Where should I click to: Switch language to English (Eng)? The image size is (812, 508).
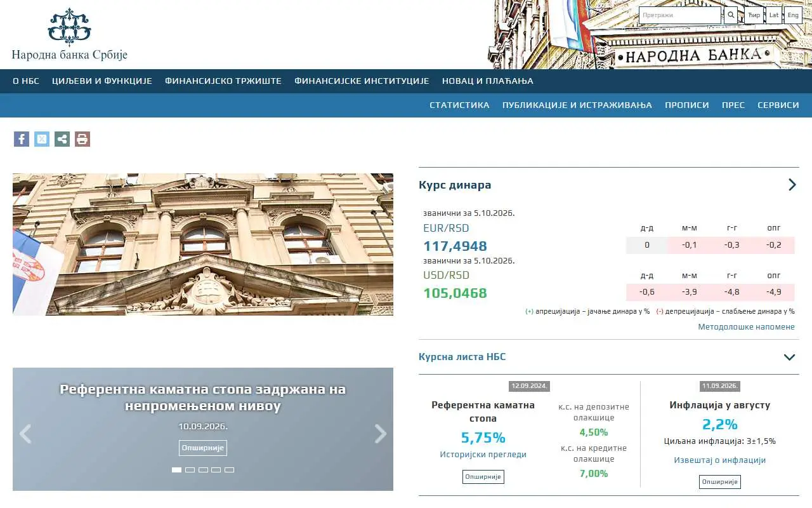pyautogui.click(x=793, y=15)
